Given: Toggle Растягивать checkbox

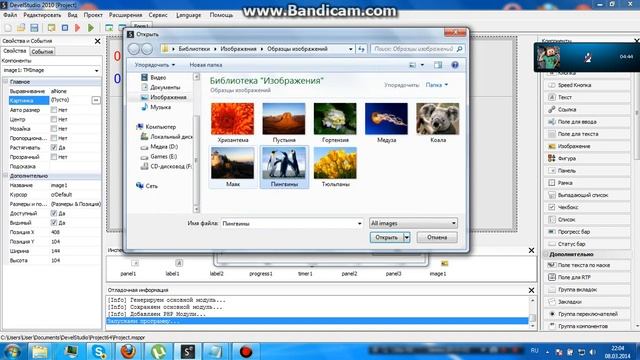Looking at the screenshot, I should tap(53, 147).
